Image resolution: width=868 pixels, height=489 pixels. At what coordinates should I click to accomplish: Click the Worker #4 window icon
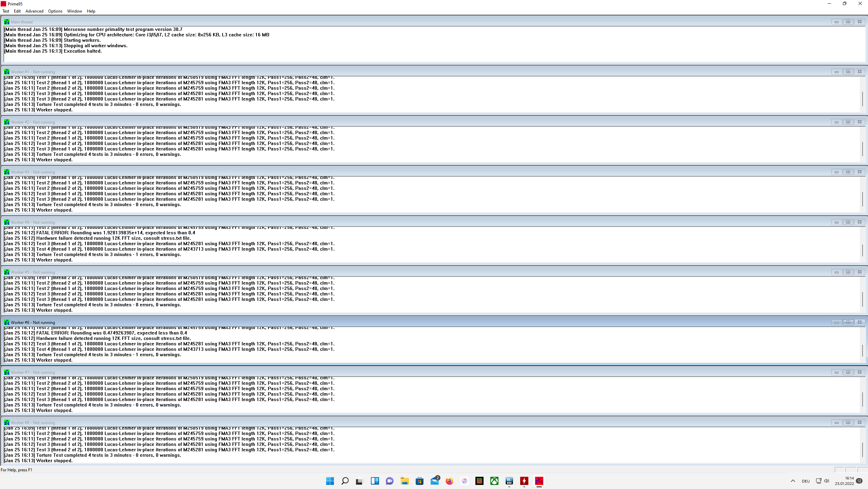pyautogui.click(x=6, y=222)
